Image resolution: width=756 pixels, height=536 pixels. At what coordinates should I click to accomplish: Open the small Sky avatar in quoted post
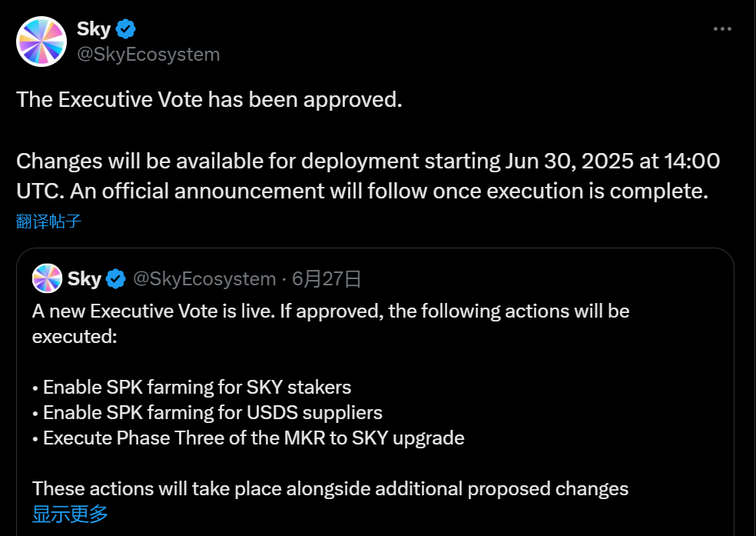[x=47, y=278]
